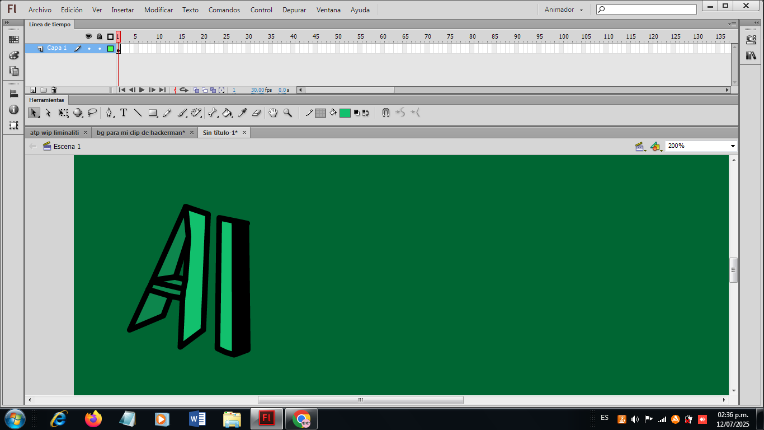Viewport: 764px width, 430px height.
Task: Center the frame in timeline
Action: tap(175, 90)
